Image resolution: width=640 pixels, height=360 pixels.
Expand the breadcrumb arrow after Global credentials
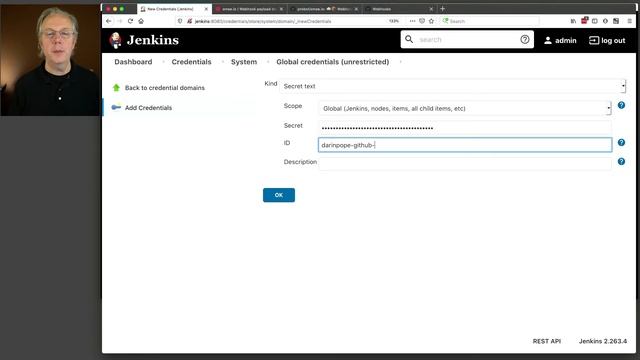400,62
